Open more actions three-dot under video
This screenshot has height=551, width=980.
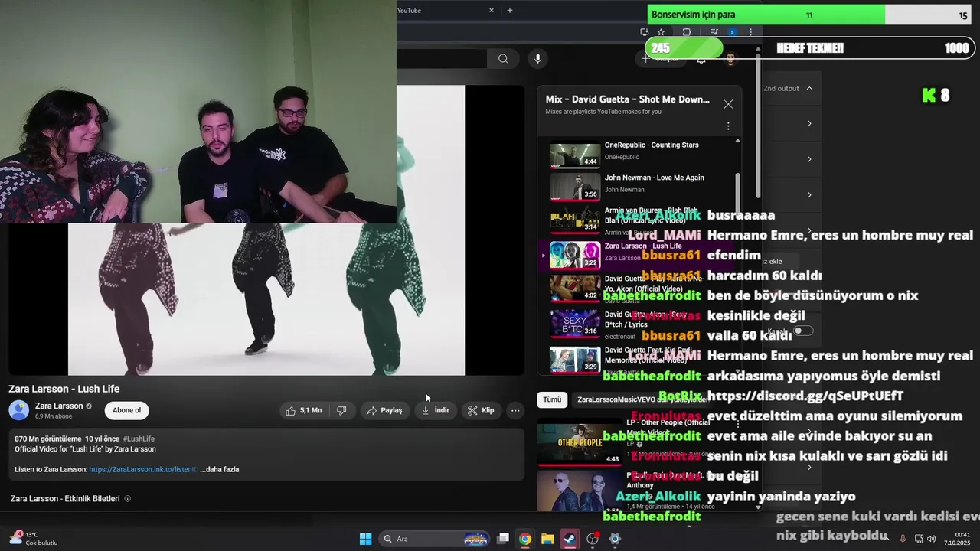515,410
